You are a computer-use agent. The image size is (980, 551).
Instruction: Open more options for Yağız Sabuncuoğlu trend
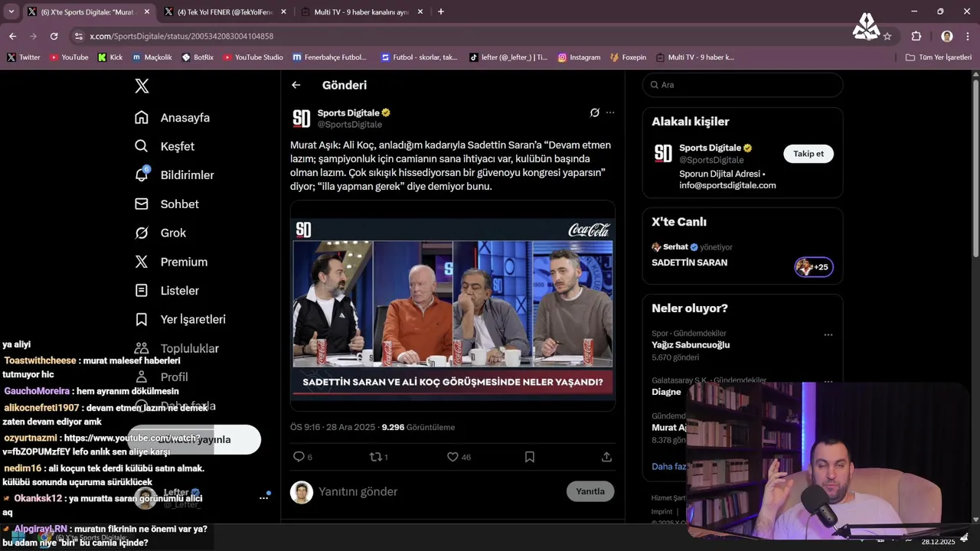(828, 335)
